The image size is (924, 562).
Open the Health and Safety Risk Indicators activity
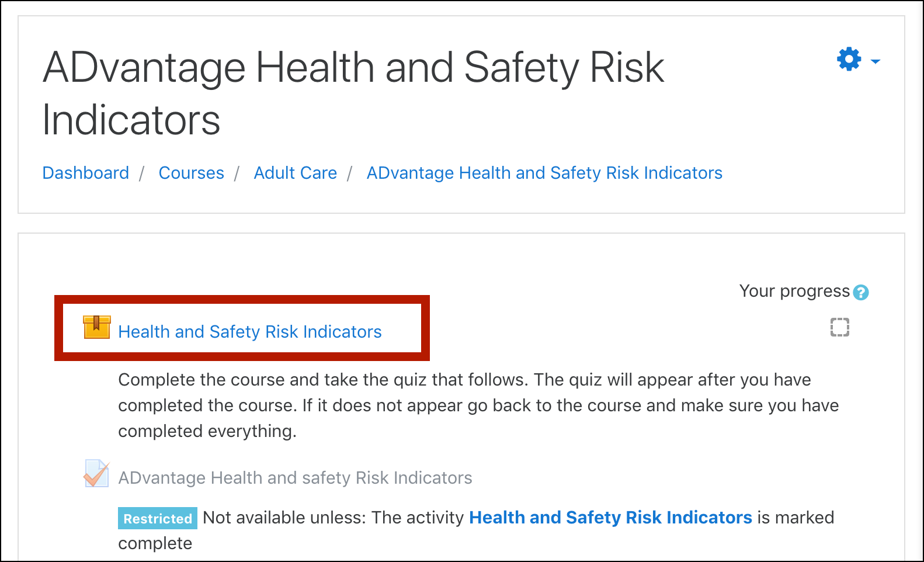click(250, 332)
